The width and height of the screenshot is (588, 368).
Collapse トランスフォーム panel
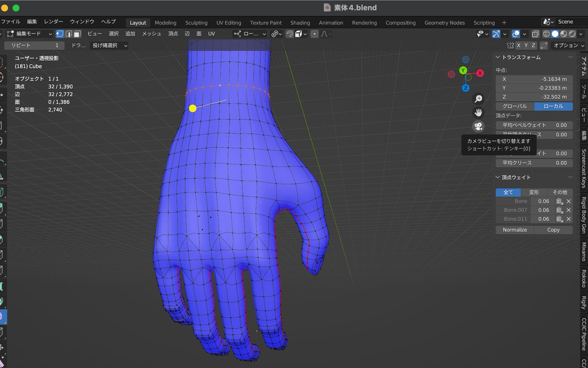pos(498,57)
